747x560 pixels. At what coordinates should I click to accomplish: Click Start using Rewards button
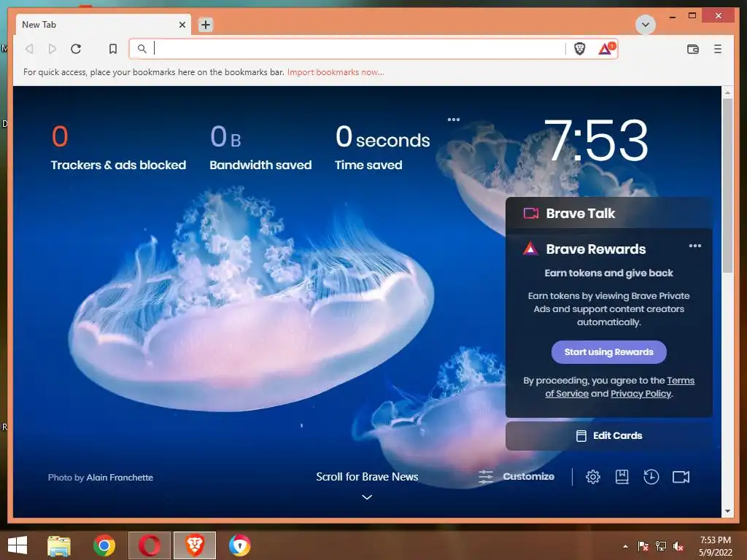608,352
